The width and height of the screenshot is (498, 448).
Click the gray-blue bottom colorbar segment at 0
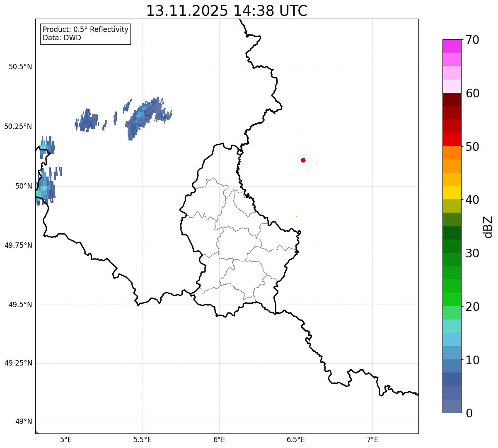click(452, 406)
